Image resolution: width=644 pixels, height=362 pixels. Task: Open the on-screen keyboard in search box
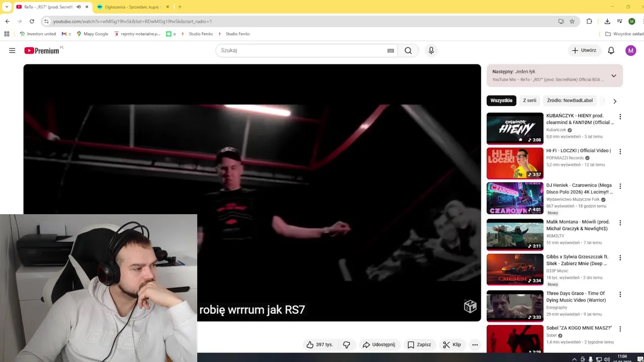[x=390, y=50]
